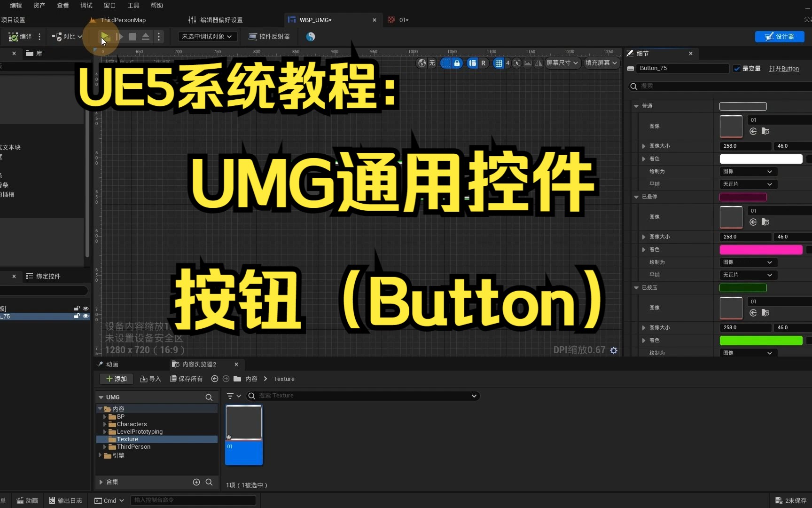Open Output Log (输出日志) panel
Image resolution: width=812 pixels, height=508 pixels.
[66, 501]
